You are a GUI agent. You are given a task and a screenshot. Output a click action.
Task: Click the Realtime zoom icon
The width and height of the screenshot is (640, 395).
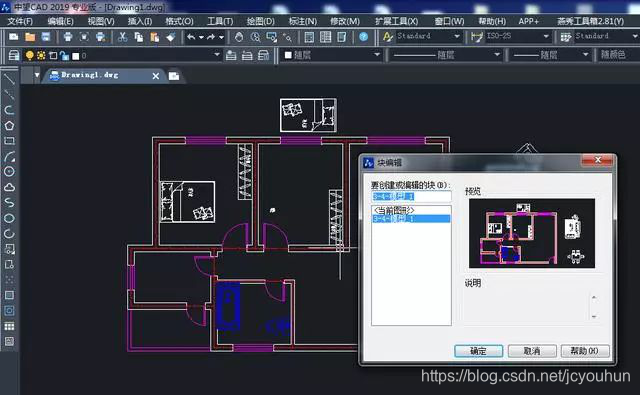[x=256, y=37]
